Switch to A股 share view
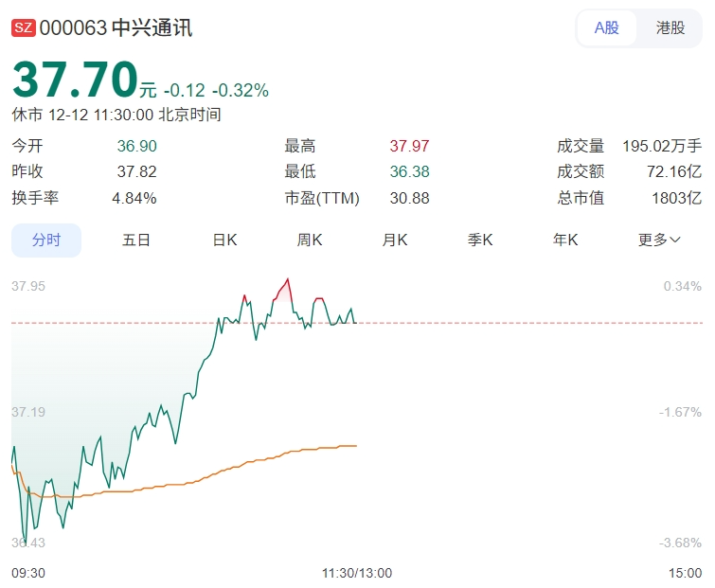The width and height of the screenshot is (715, 588). [x=607, y=27]
